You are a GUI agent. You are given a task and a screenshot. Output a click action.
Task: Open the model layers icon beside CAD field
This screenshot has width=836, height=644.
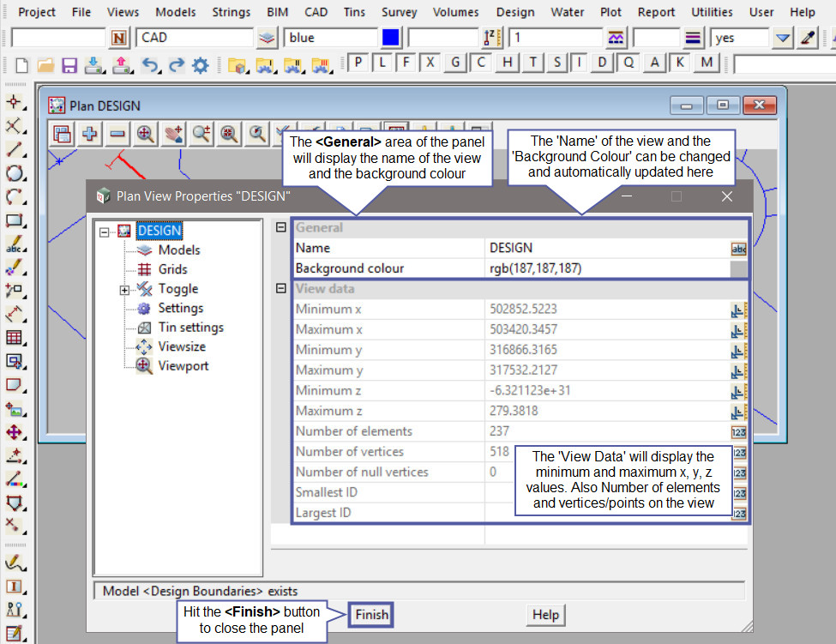[268, 38]
